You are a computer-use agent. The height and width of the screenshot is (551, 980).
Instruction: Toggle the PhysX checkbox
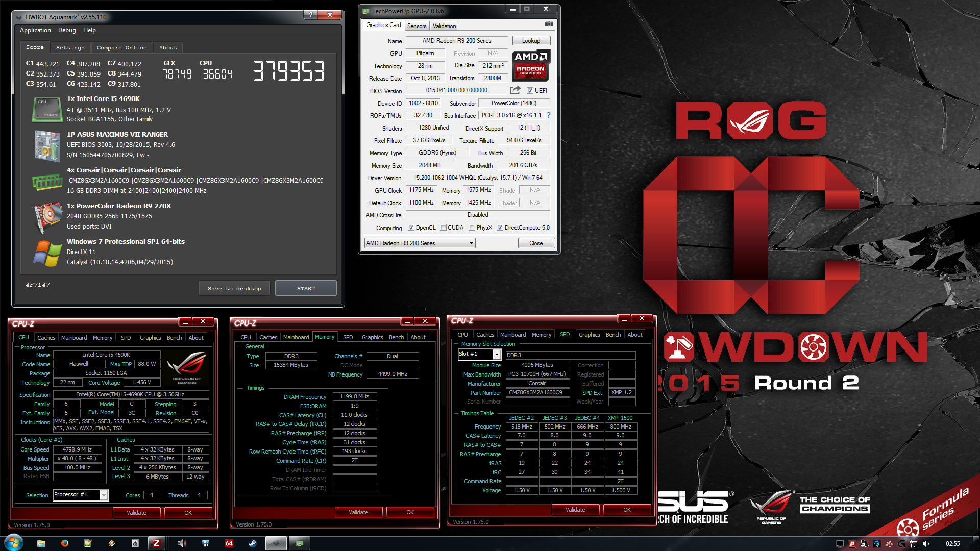472,228
